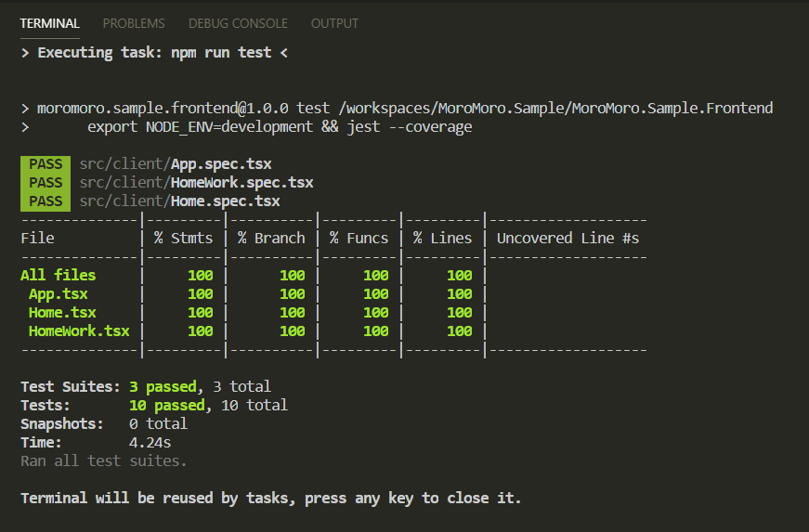Screen dimensions: 809x532
Task: Click the 'Snapshots:' label
Action: coord(62,423)
